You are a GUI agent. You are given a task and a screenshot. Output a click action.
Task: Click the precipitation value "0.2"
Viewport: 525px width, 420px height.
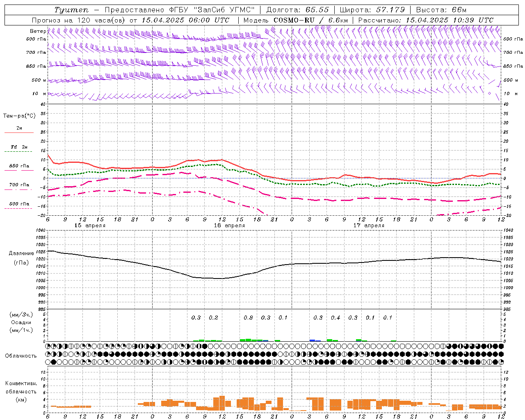pos(213,317)
